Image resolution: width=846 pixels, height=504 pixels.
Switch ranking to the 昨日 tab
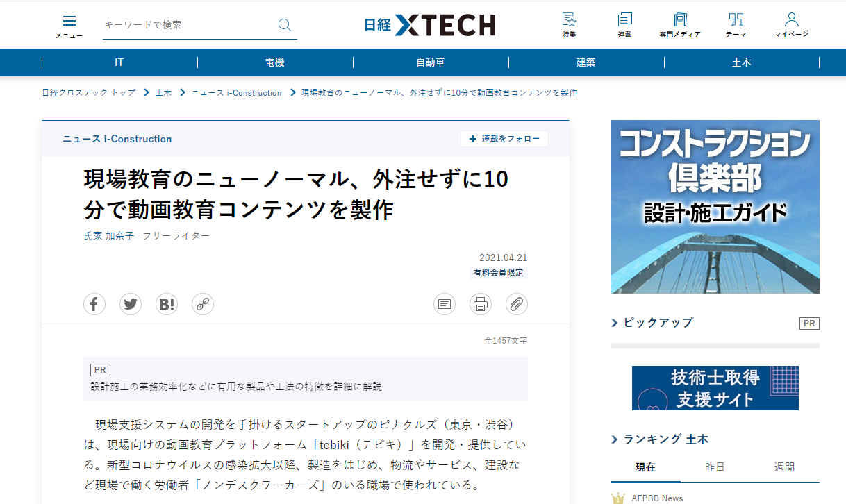[715, 467]
